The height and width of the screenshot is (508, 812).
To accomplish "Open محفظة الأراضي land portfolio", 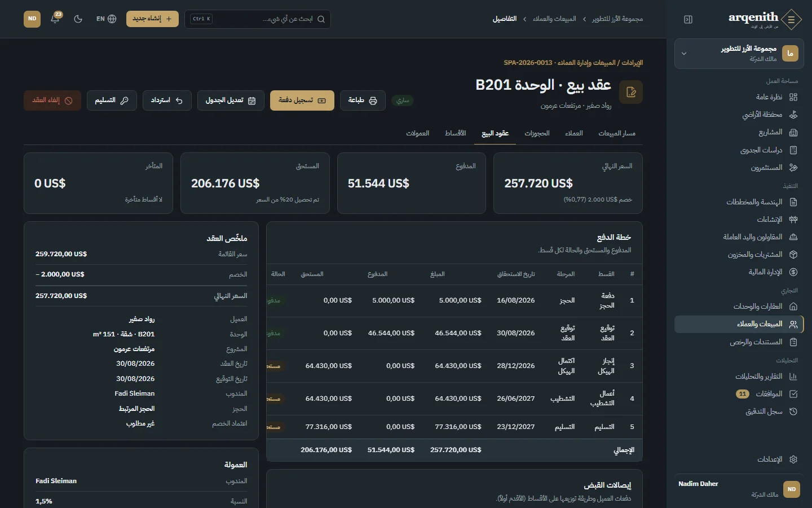I will click(739, 115).
